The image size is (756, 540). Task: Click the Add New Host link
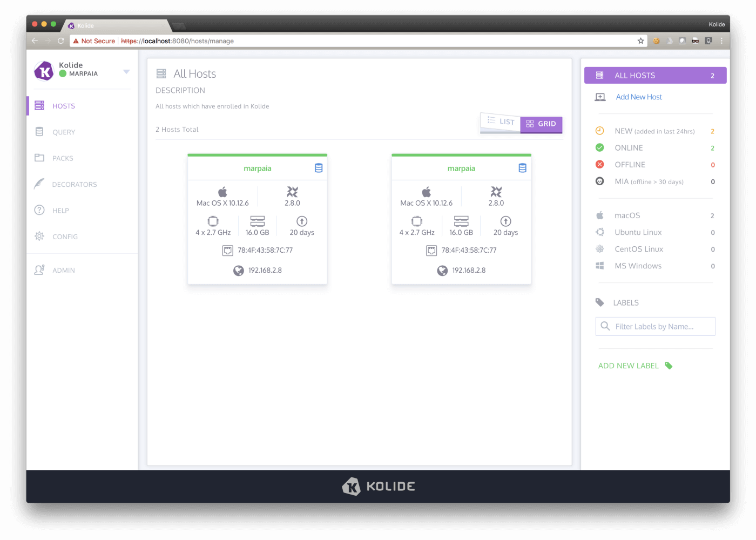point(639,97)
